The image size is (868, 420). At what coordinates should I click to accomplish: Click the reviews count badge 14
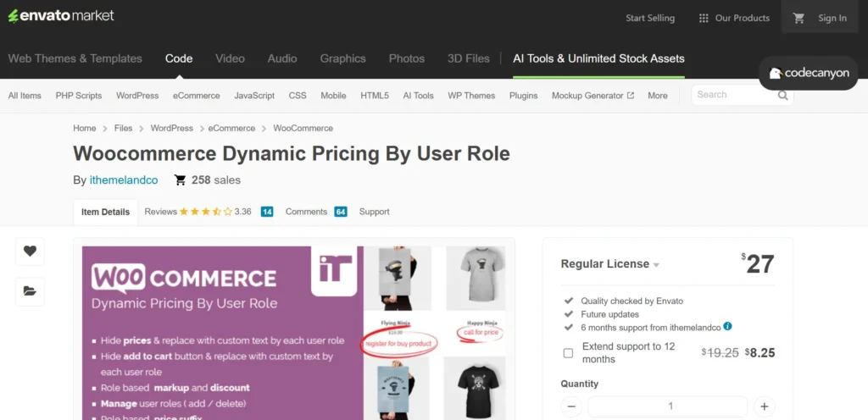pos(267,212)
